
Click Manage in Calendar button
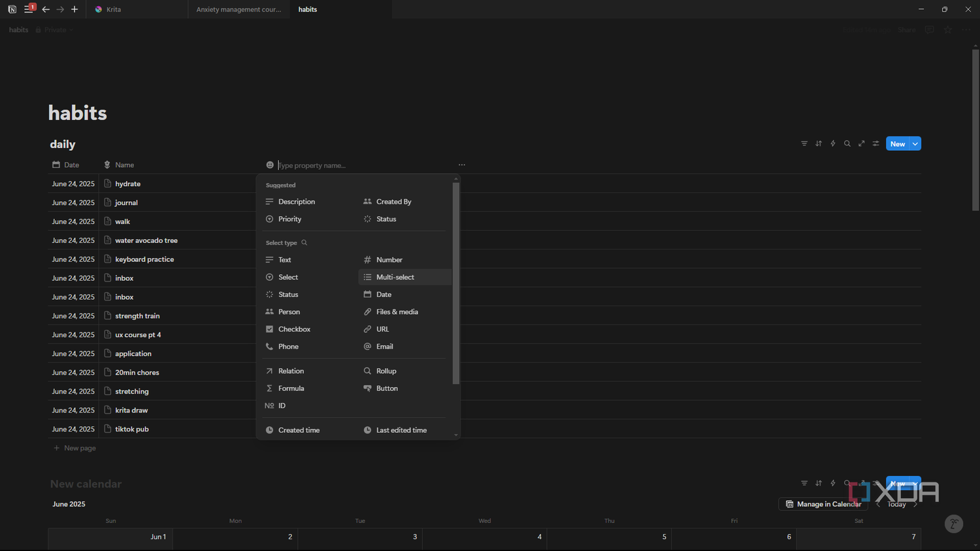(x=823, y=504)
